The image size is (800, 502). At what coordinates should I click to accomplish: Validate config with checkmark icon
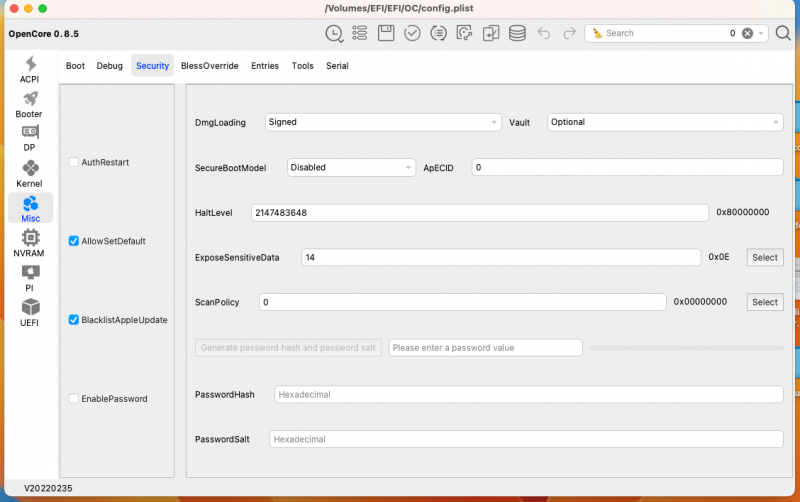click(412, 34)
